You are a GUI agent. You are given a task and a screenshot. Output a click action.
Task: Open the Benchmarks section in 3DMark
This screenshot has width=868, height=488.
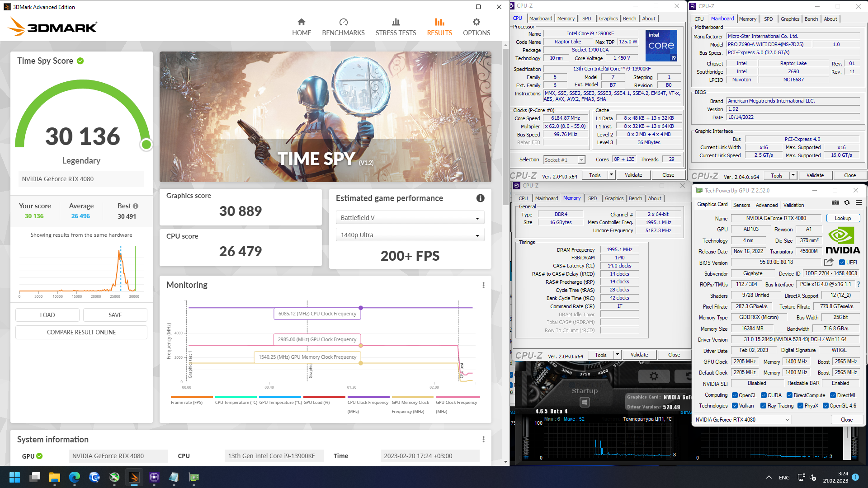click(x=343, y=27)
